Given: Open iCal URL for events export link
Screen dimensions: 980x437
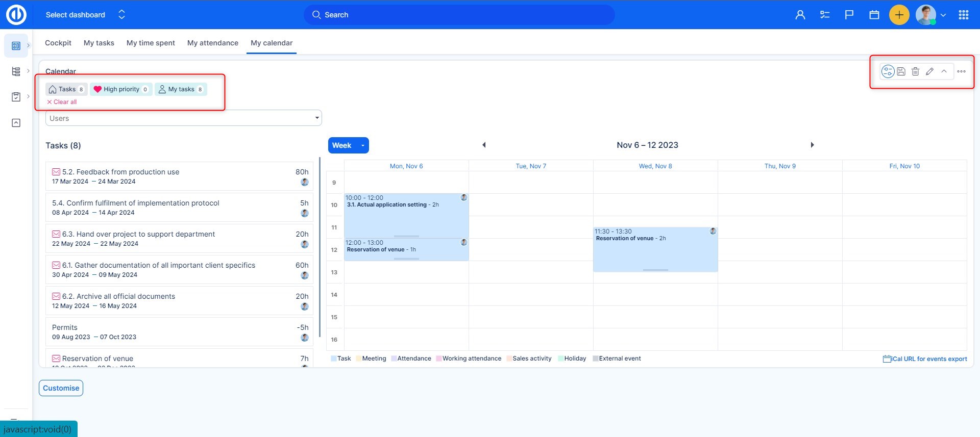Looking at the screenshot, I should coord(925,359).
